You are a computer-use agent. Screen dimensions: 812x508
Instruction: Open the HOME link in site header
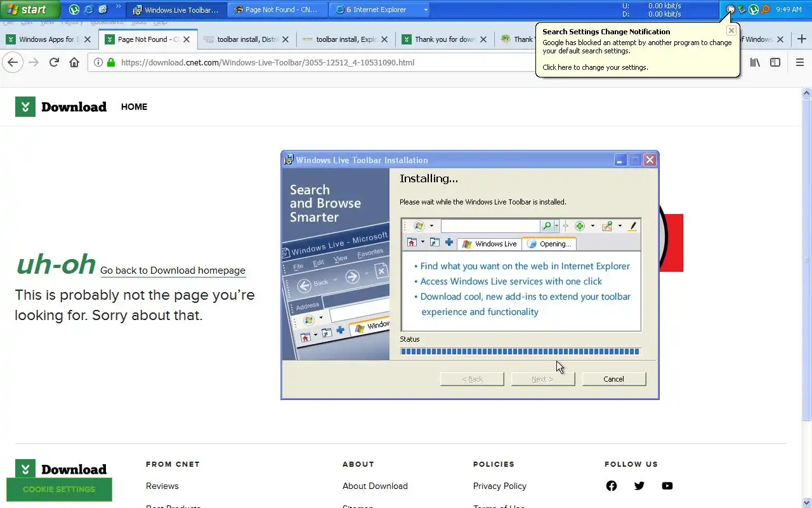click(x=134, y=107)
